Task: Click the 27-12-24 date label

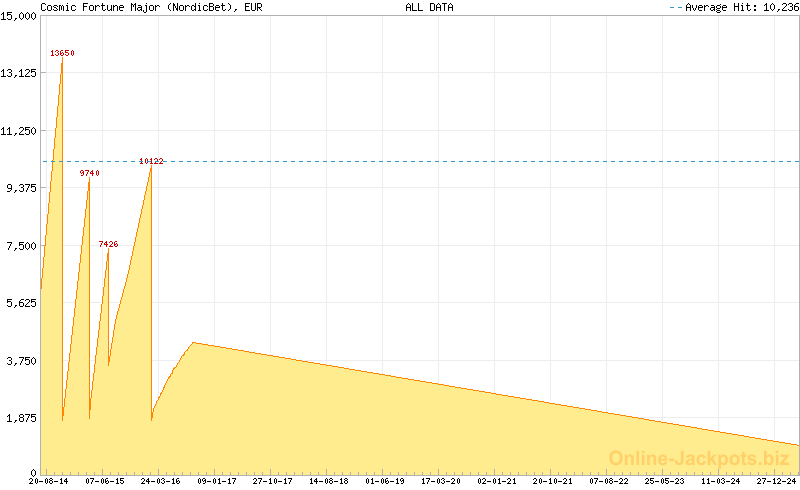Action: pos(776,481)
